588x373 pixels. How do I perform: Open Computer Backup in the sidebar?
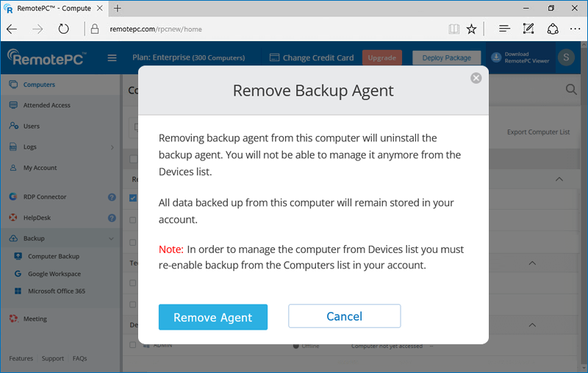coord(53,256)
